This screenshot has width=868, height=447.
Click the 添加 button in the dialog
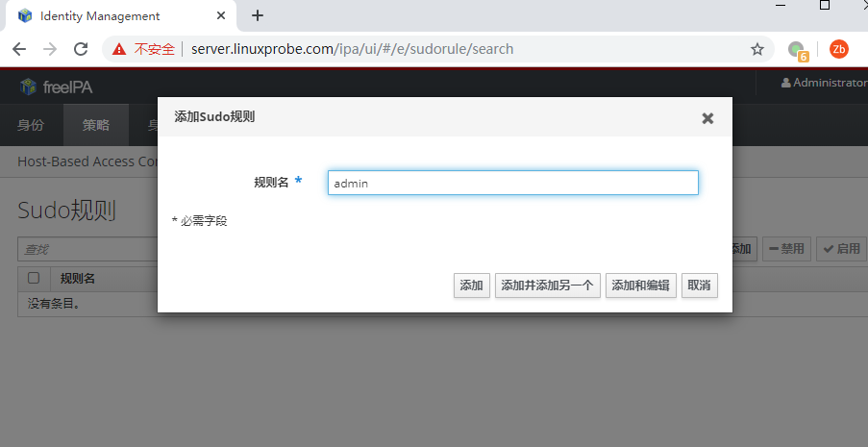coord(472,286)
